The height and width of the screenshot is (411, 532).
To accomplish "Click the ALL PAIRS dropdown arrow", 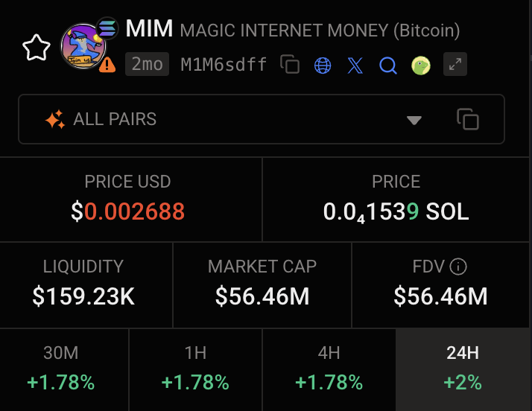I will pos(414,120).
